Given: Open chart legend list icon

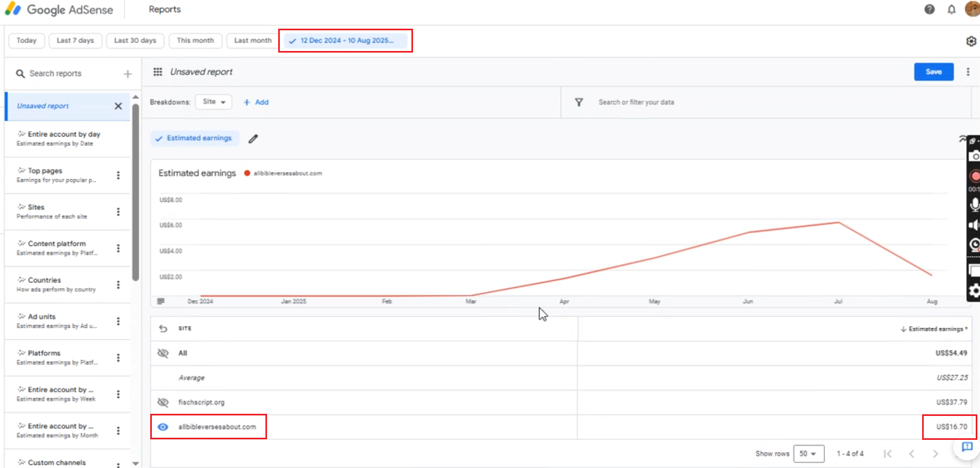Looking at the screenshot, I should click(x=161, y=301).
